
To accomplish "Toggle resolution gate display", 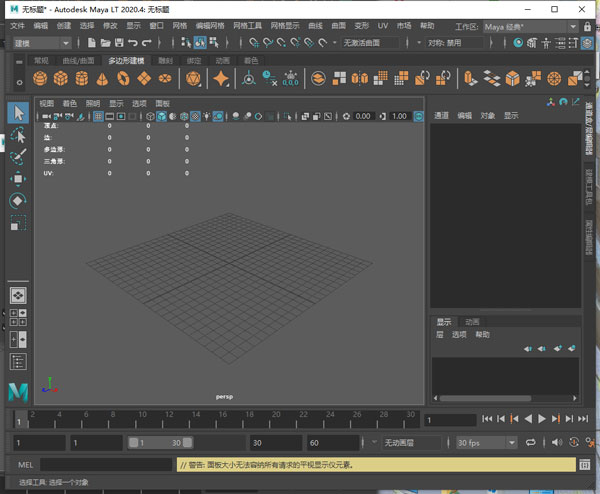I will (x=121, y=116).
